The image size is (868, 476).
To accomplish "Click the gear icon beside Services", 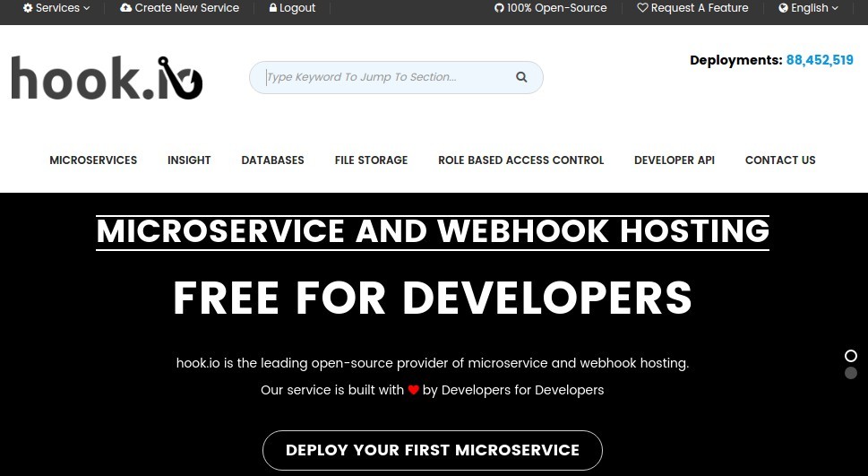I will point(28,8).
